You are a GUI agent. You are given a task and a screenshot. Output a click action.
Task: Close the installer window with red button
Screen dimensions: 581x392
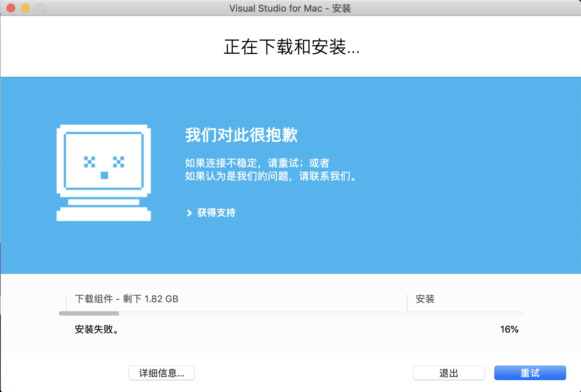(x=11, y=8)
